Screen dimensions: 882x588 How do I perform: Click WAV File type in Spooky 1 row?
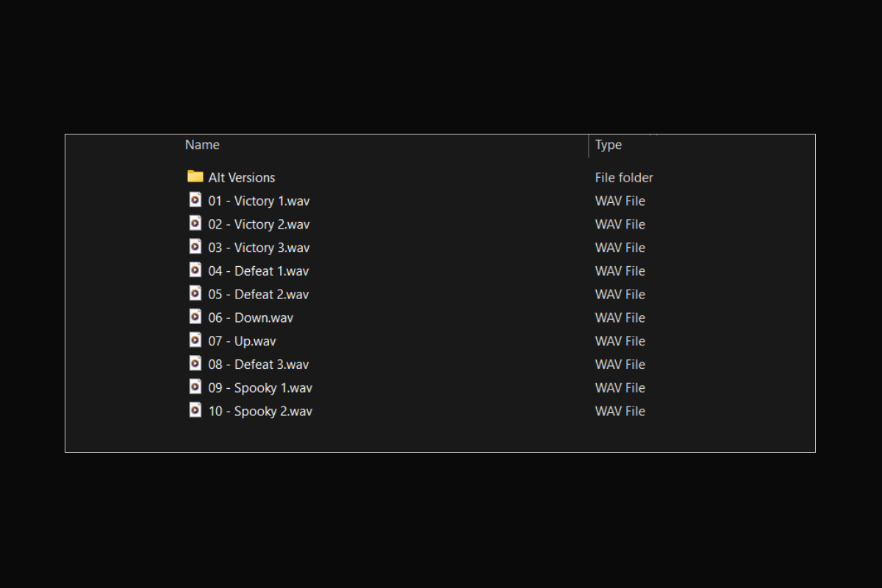pos(620,388)
